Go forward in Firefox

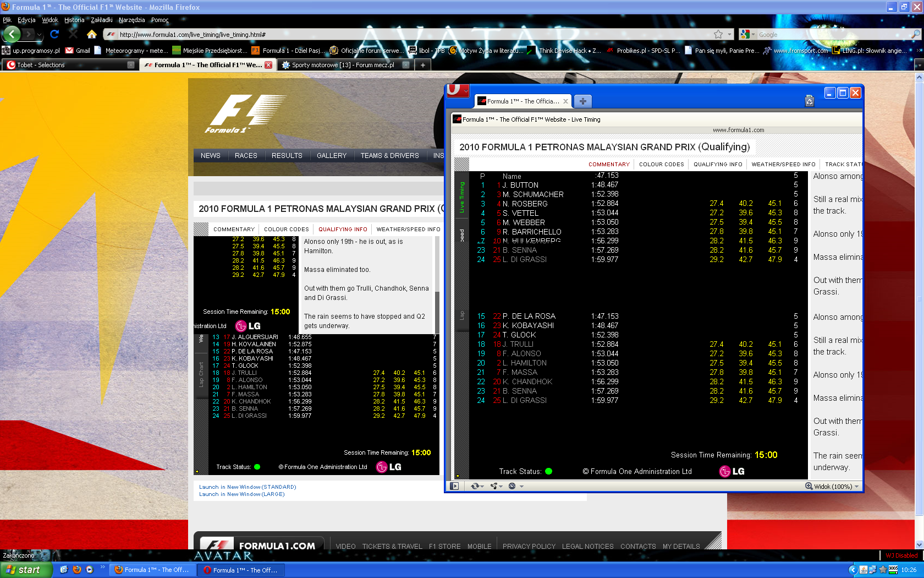[28, 34]
